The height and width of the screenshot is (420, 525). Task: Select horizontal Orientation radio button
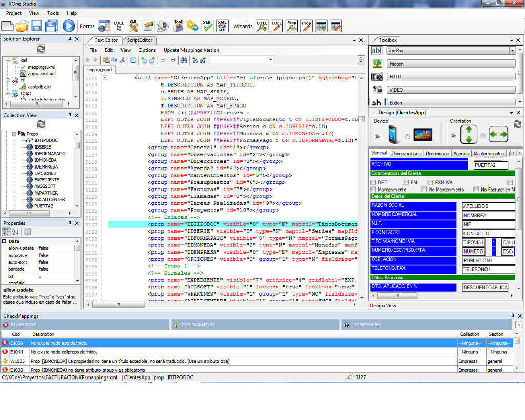(483, 136)
